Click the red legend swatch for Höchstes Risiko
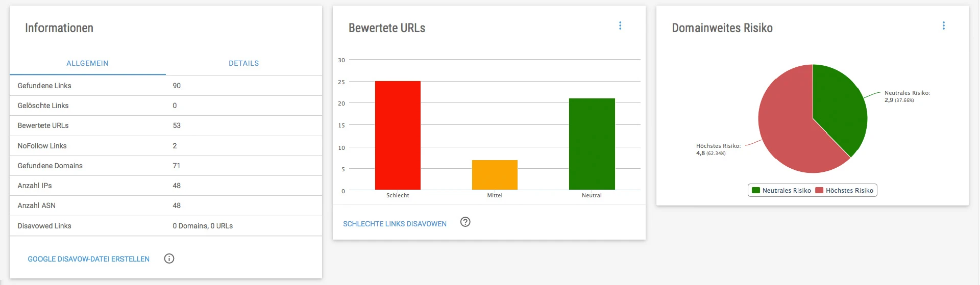This screenshot has height=285, width=980. [819, 191]
